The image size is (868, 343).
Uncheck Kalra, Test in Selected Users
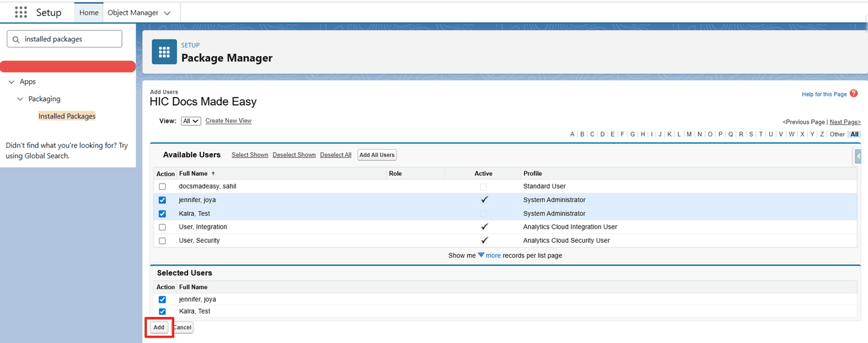[162, 312]
